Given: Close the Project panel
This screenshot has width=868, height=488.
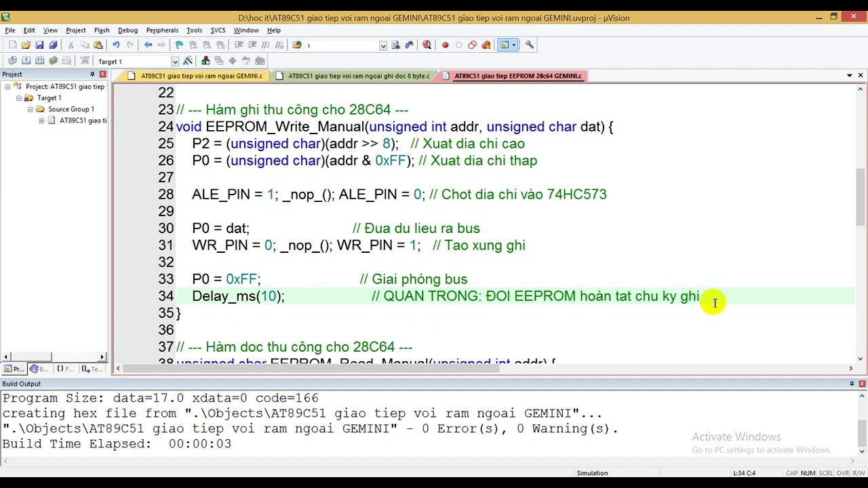Looking at the screenshot, I should tap(102, 74).
